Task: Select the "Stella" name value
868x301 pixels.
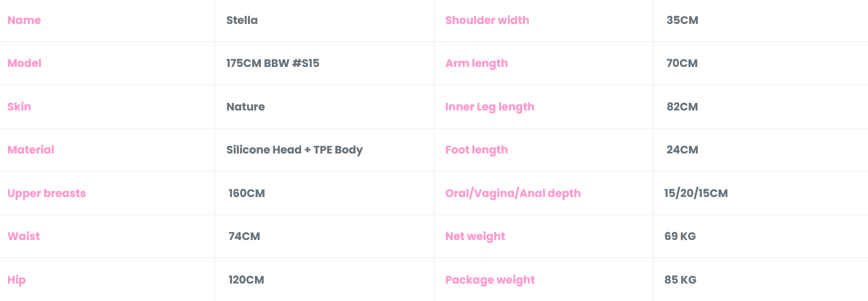Action: point(242,20)
